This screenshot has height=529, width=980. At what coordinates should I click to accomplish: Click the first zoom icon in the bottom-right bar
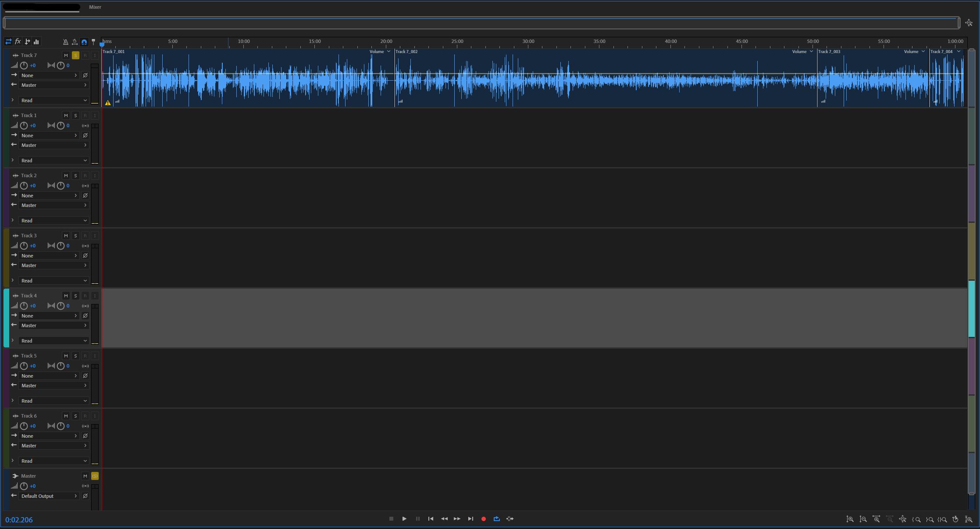point(850,519)
